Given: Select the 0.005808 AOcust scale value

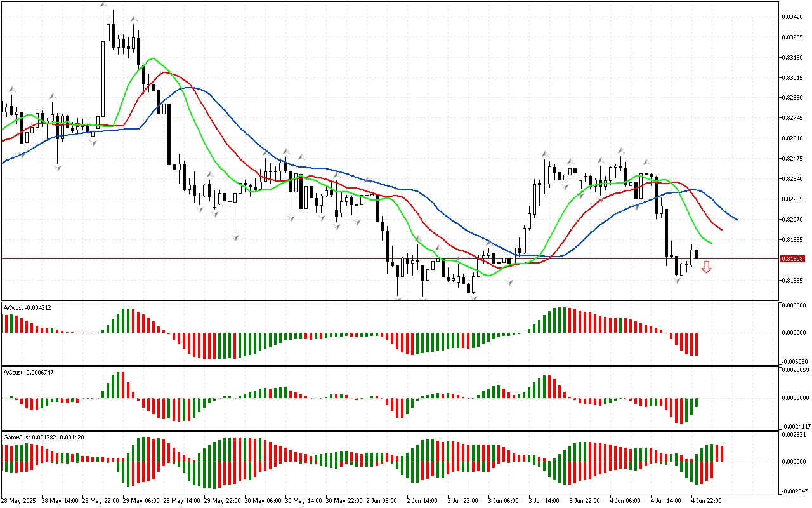Looking at the screenshot, I should pyautogui.click(x=794, y=306).
